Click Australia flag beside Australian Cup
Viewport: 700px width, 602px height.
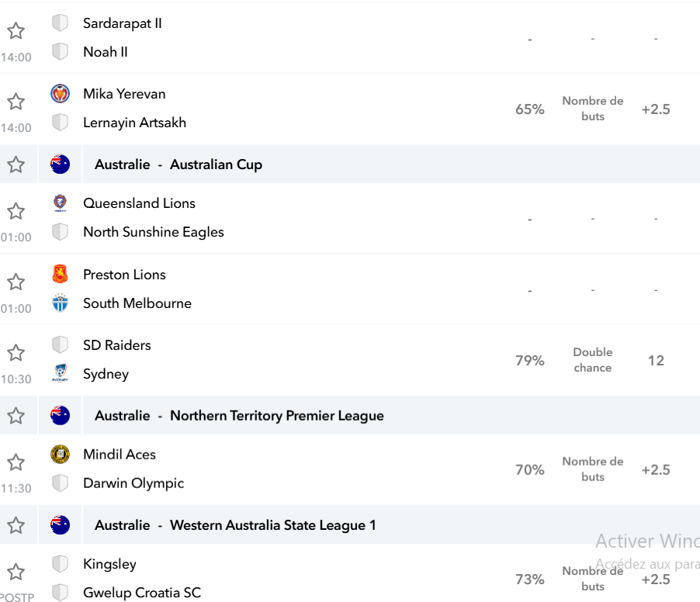(x=60, y=164)
